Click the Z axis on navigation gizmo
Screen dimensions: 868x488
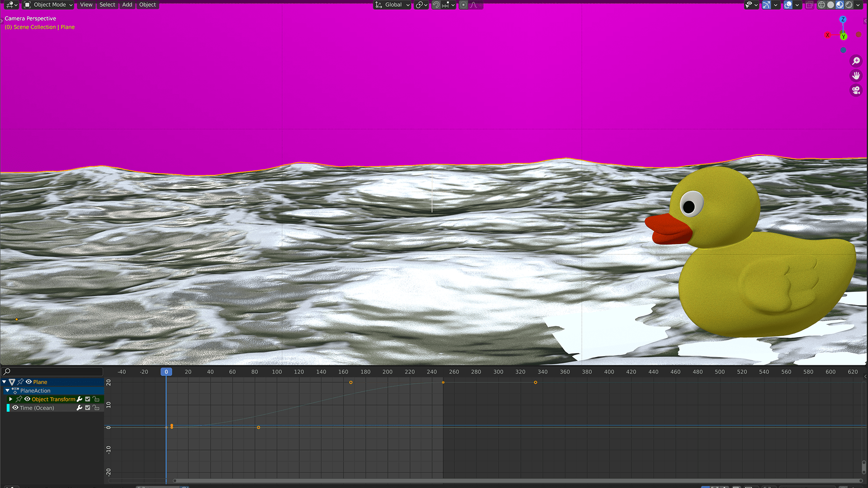click(x=843, y=19)
